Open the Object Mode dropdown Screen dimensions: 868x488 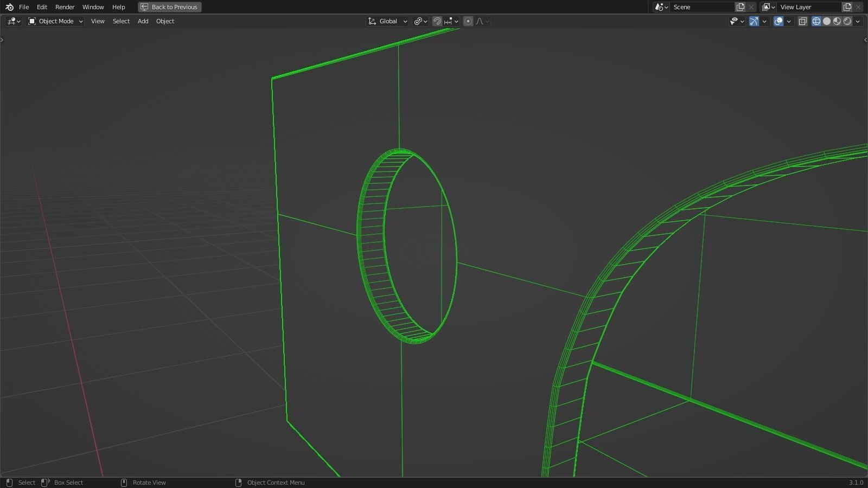55,21
